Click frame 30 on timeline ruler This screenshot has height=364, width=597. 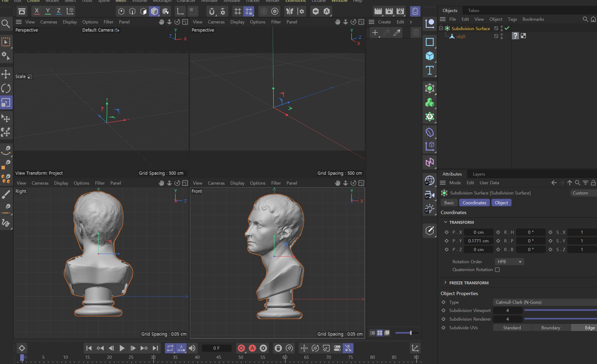pyautogui.click(x=153, y=357)
